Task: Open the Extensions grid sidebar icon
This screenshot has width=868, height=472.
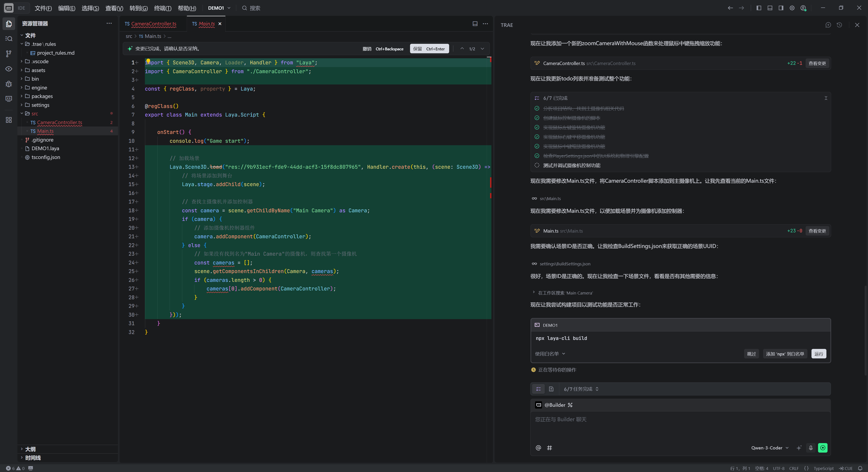Action: (9, 120)
